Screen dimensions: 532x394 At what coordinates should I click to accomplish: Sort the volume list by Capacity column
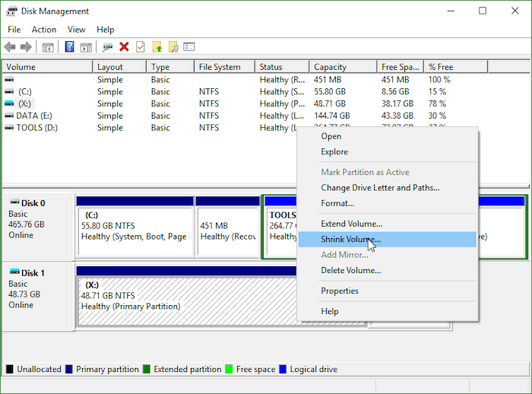point(330,67)
